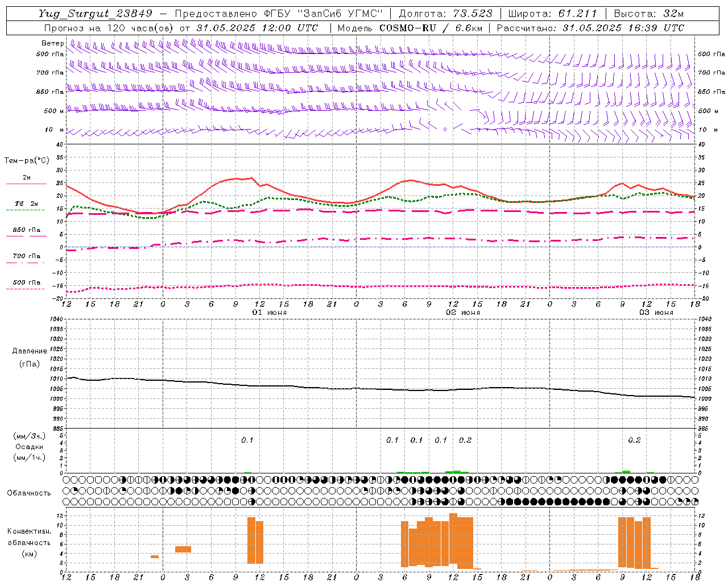Click the 02 июня date label

462,313
